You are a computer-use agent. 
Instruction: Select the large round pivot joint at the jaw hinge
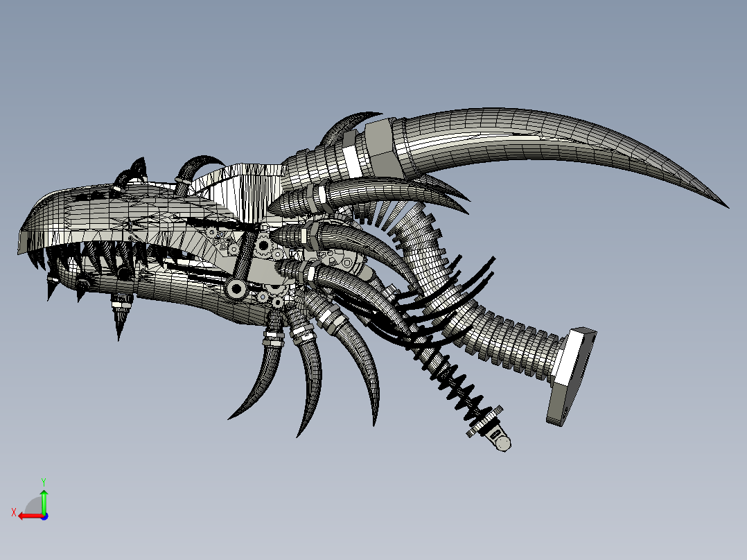pos(236,288)
